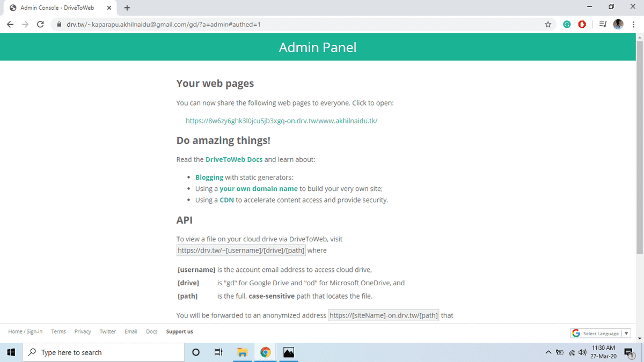Click the 'Your web pages' heading

coord(215,84)
